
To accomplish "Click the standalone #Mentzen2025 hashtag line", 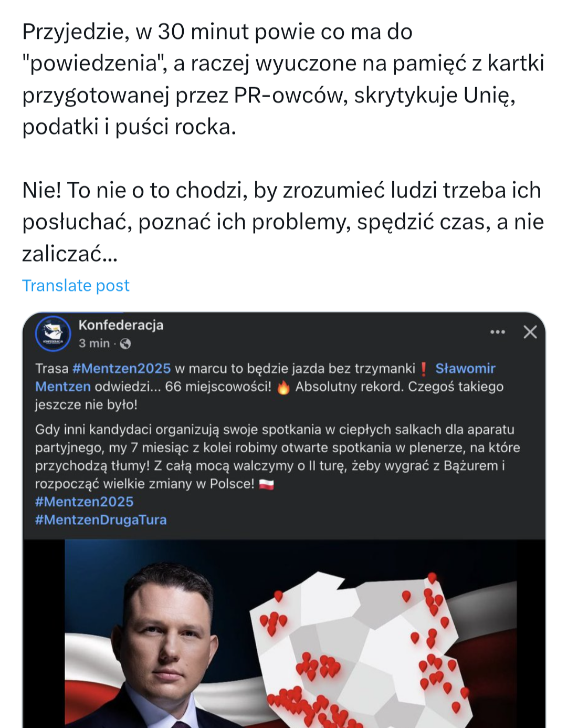I will 84,502.
